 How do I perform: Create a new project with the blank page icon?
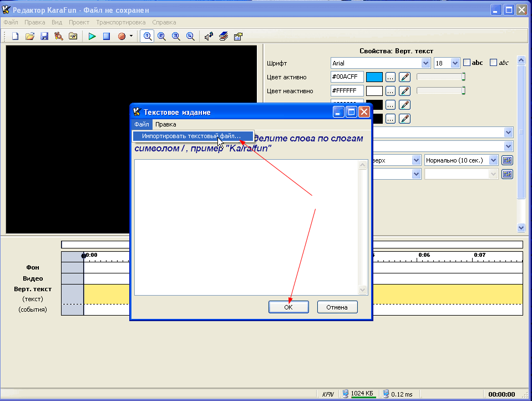pyautogui.click(x=16, y=36)
